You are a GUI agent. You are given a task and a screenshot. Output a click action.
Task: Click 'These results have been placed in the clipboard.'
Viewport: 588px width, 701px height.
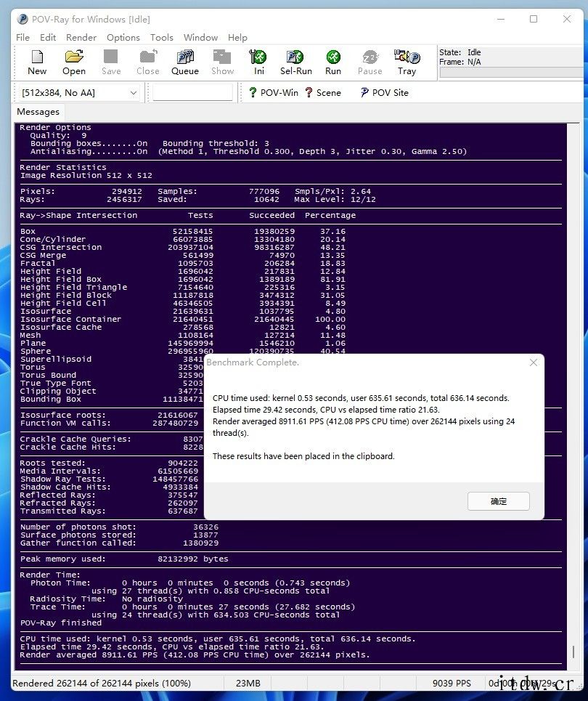point(303,456)
